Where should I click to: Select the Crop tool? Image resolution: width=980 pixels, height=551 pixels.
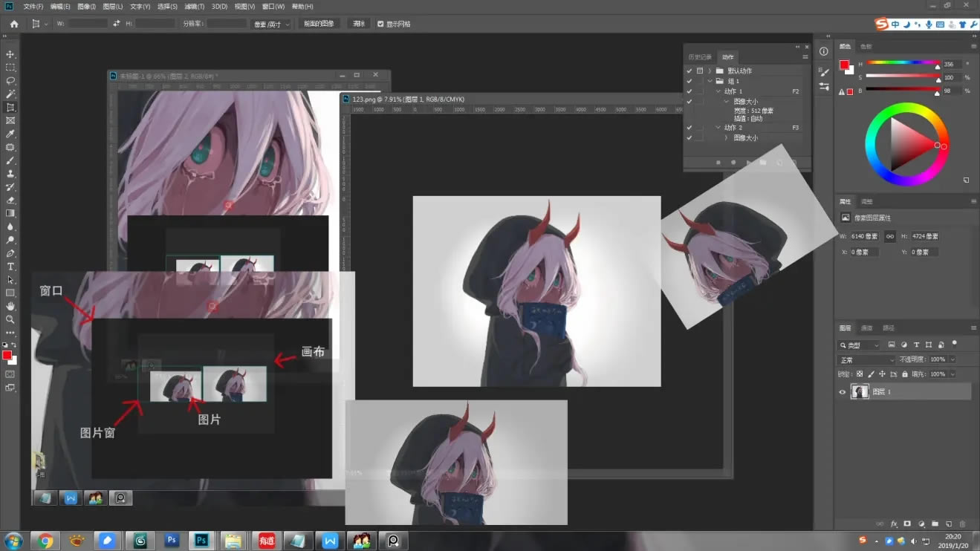click(x=10, y=107)
